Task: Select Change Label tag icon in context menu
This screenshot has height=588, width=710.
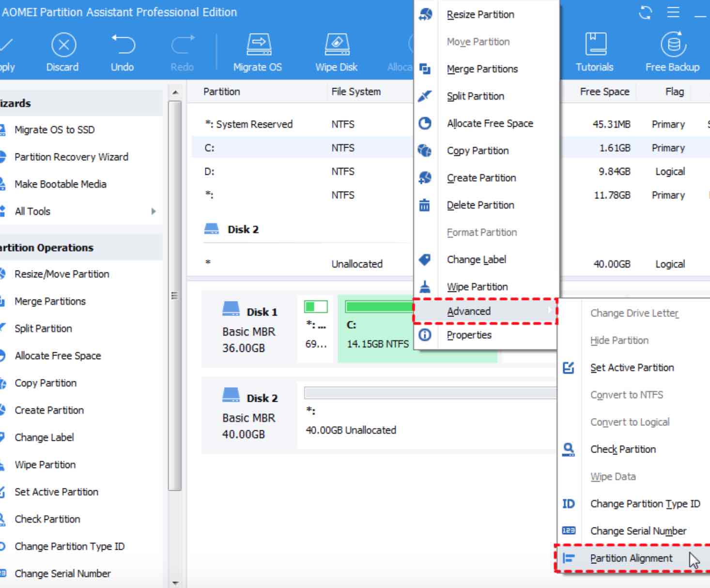Action: click(425, 259)
